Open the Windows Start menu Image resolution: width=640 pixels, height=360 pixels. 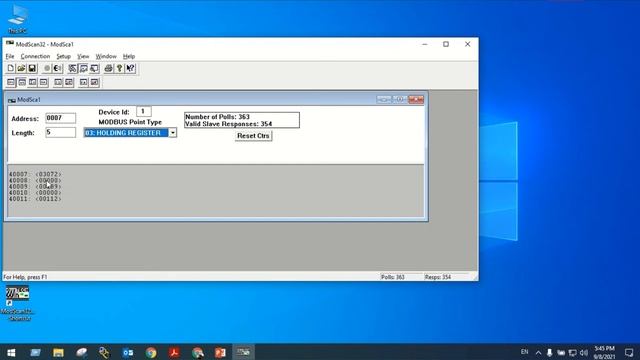click(11, 352)
